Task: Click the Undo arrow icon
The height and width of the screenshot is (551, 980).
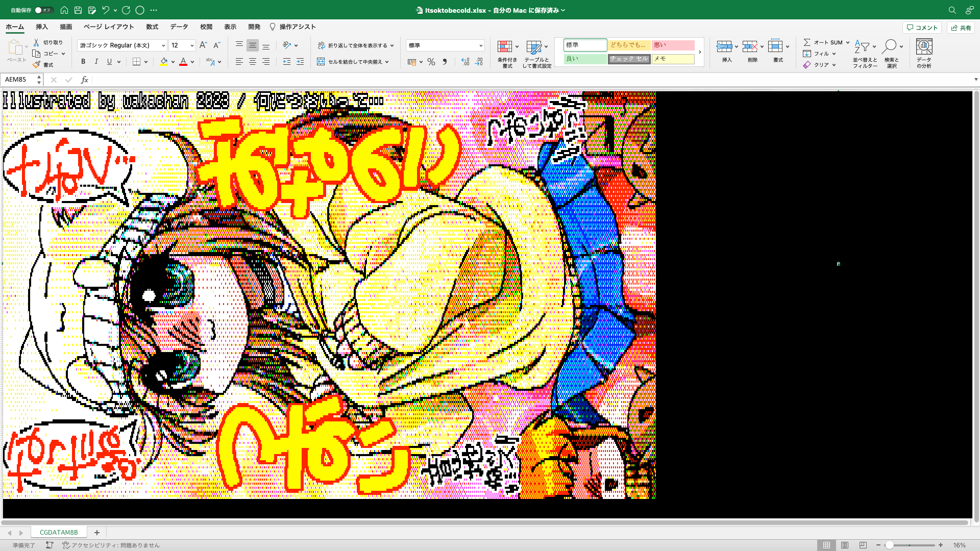Action: tap(105, 10)
